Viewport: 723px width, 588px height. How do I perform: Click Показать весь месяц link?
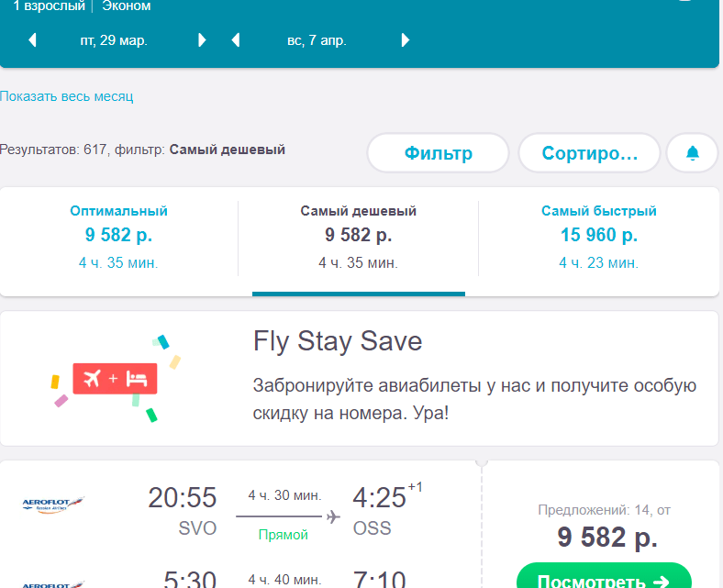click(66, 96)
